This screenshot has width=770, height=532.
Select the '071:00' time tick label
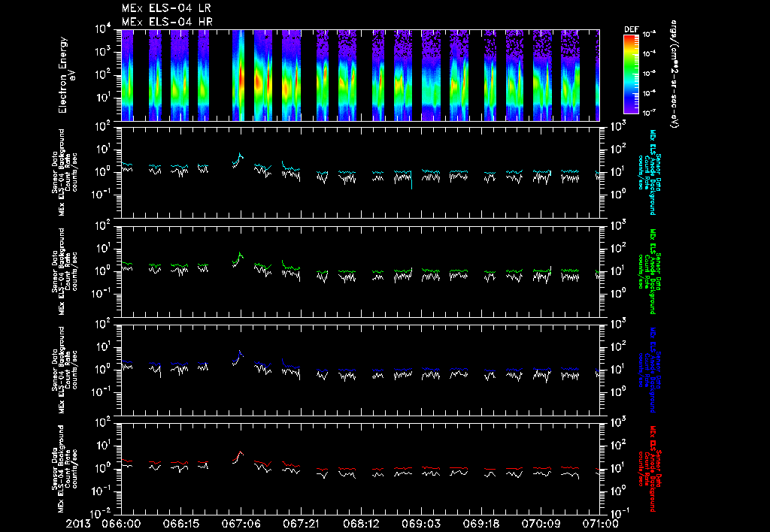point(599,524)
